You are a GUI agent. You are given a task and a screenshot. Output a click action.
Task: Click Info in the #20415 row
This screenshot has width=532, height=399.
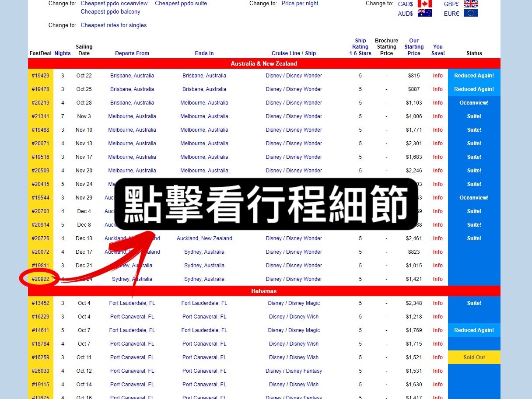438,184
